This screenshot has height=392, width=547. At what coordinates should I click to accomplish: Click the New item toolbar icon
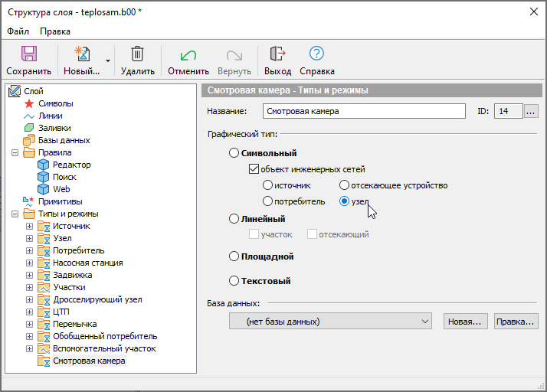[81, 54]
